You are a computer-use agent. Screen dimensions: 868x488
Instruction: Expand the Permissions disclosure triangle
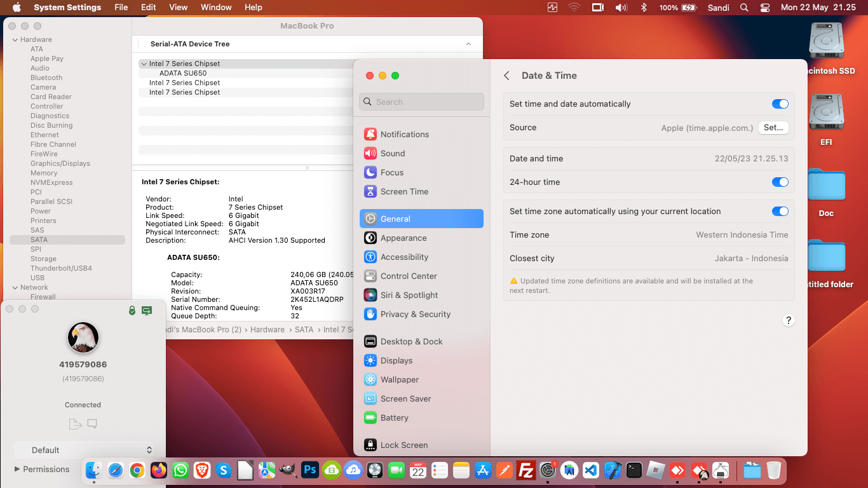[x=17, y=469]
